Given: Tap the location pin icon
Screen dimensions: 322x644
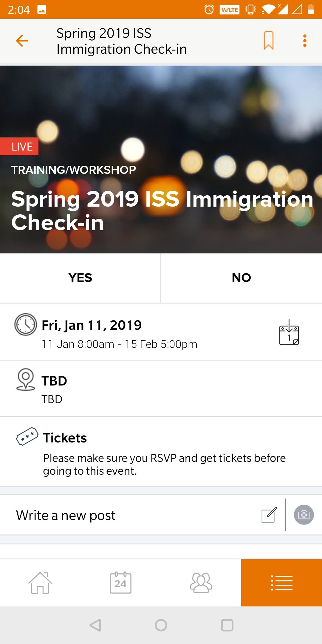Looking at the screenshot, I should pyautogui.click(x=26, y=380).
